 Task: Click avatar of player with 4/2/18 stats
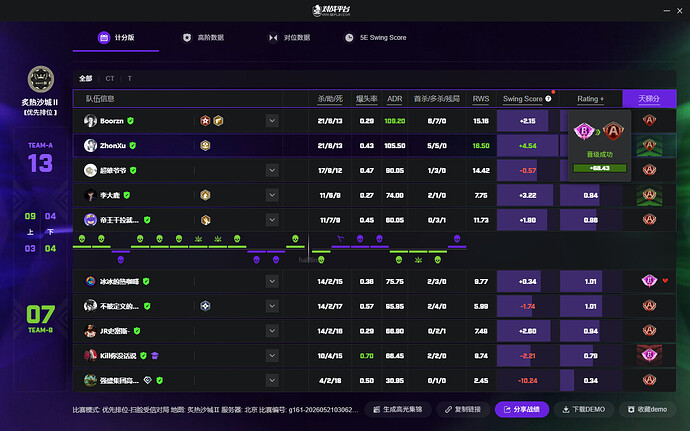90,380
